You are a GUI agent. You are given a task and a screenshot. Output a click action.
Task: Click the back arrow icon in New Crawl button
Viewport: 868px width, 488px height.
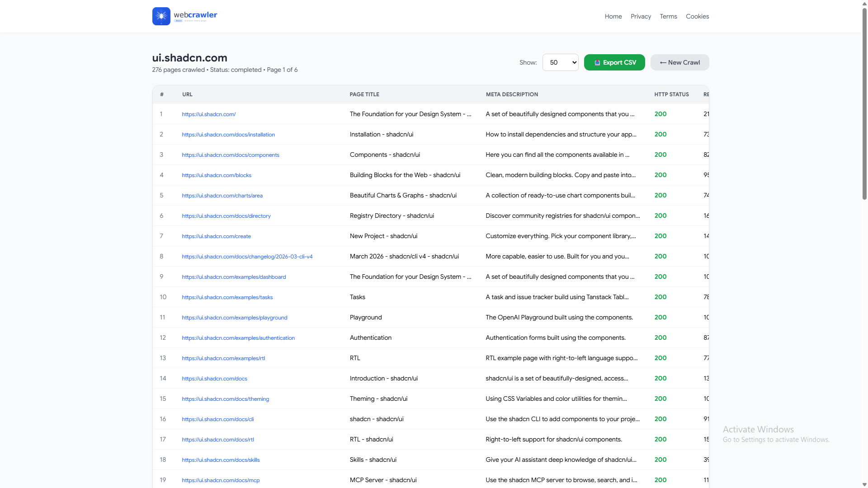[x=664, y=62]
